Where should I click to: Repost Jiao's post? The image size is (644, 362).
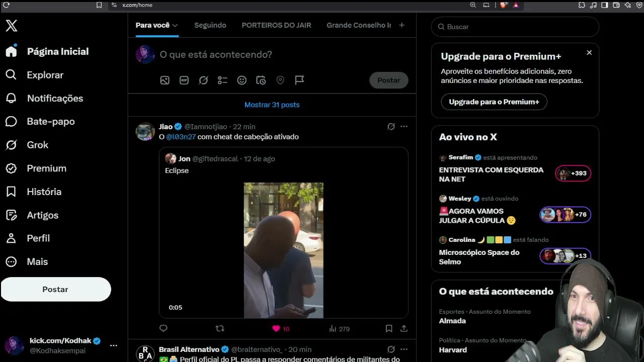tap(220, 328)
